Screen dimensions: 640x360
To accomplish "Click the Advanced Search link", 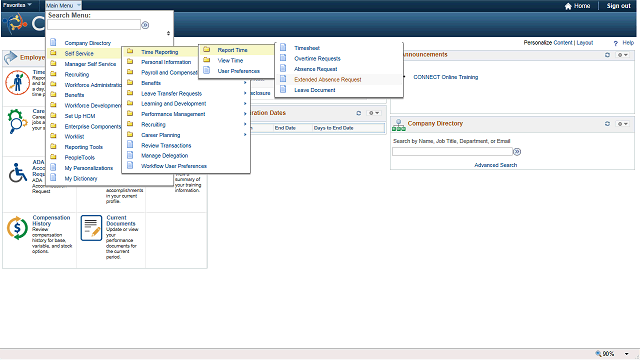I will coord(496,165).
